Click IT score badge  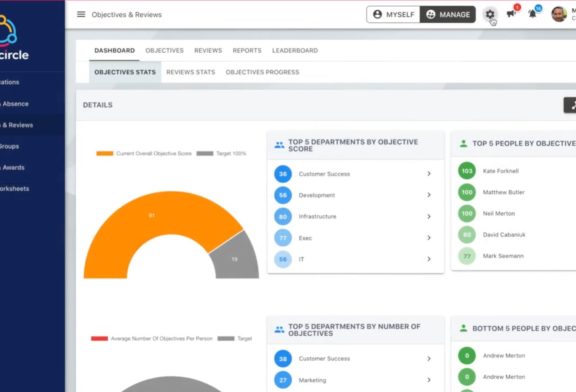283,259
